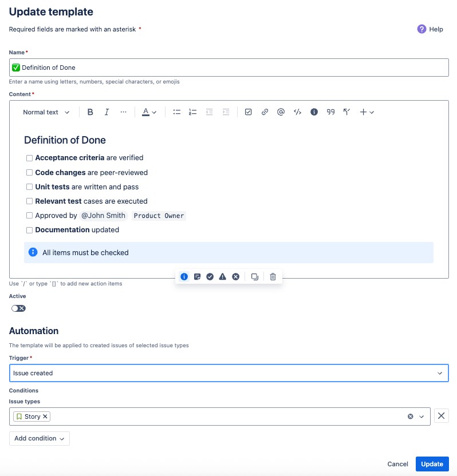Open the Add condition dropdown
This screenshot has width=457, height=476.
[x=40, y=438]
